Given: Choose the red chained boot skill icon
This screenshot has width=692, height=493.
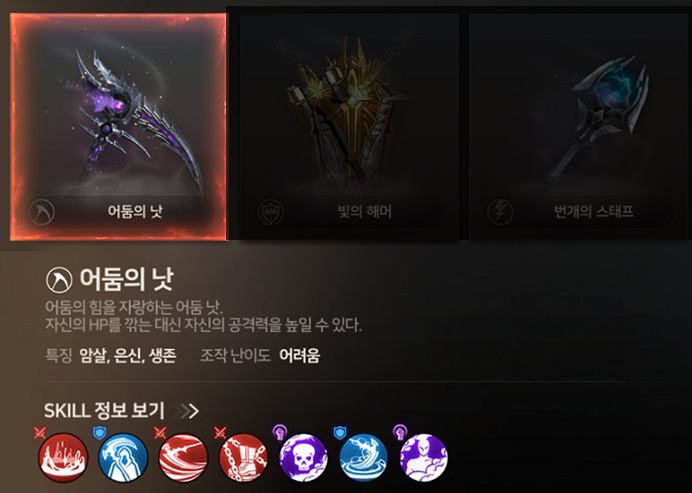Looking at the screenshot, I should click(243, 457).
